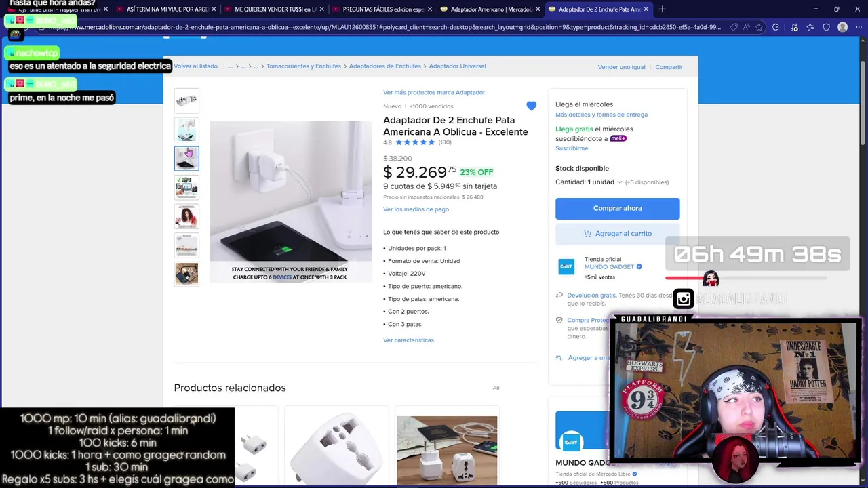Open browser extensions puzzle icon
Screen dimensions: 868x488
pos(776,27)
